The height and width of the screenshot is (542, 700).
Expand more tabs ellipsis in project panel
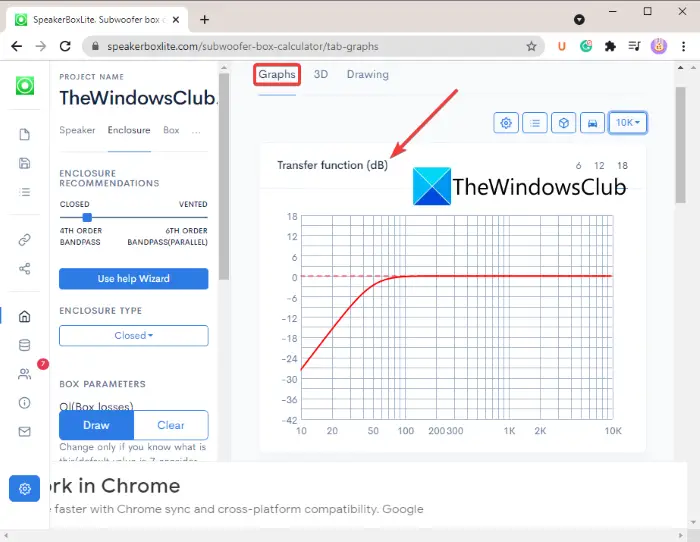(x=196, y=131)
